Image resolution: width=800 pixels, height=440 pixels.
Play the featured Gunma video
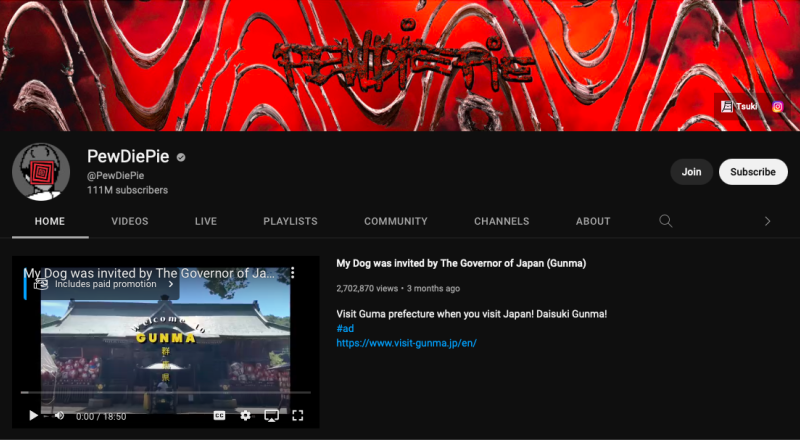click(x=33, y=415)
